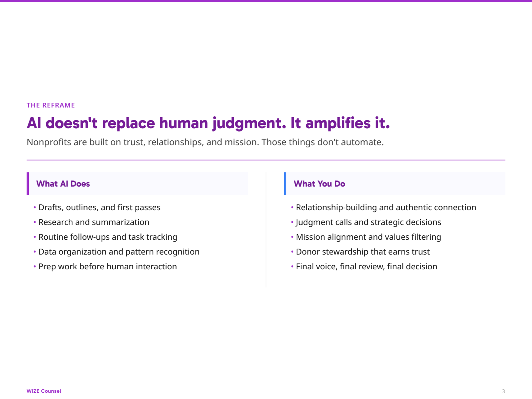The image size is (532, 399).
Task: Click the "Drafts, outlines, and first passes" bullet
Action: tap(99, 208)
